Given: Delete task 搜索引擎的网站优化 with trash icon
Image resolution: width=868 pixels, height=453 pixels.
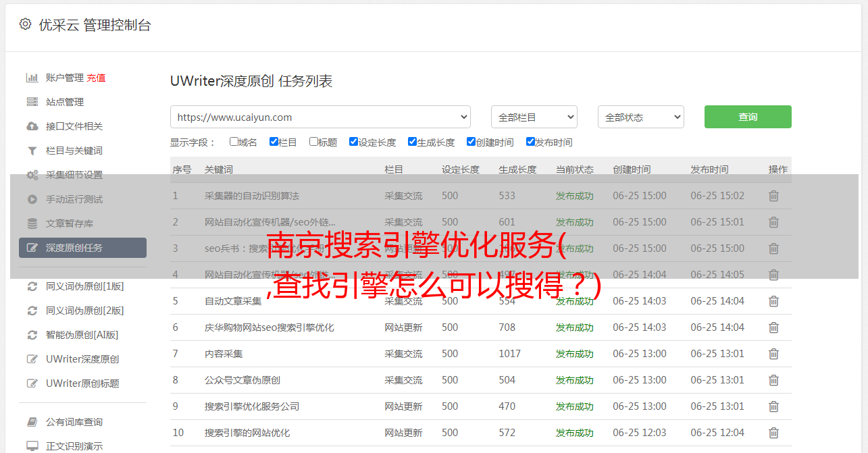Looking at the screenshot, I should (x=774, y=433).
